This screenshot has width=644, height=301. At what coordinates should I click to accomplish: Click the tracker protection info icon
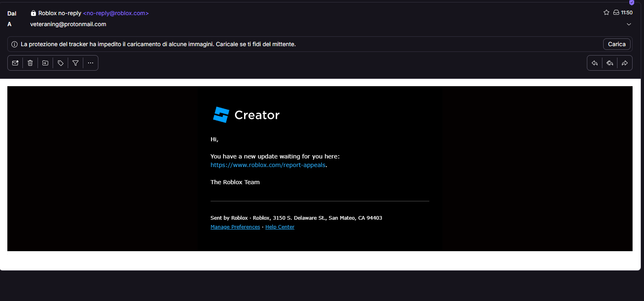pyautogui.click(x=14, y=44)
